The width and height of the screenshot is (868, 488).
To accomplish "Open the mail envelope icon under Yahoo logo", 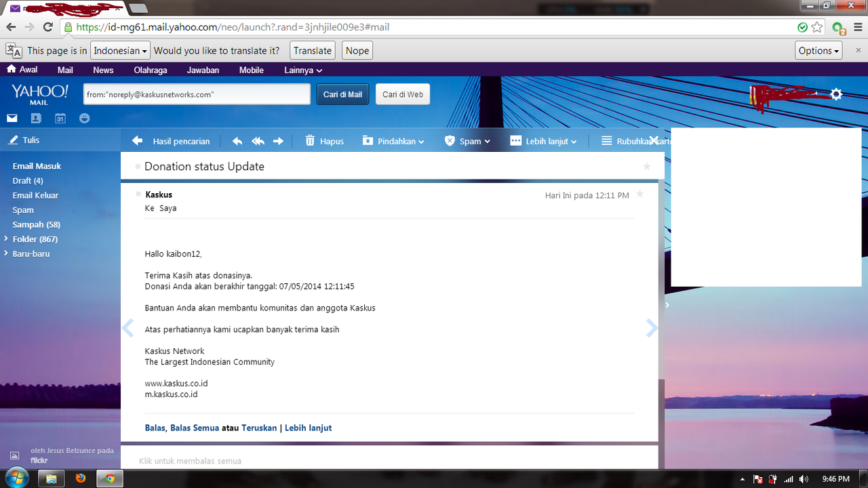I will (x=12, y=118).
